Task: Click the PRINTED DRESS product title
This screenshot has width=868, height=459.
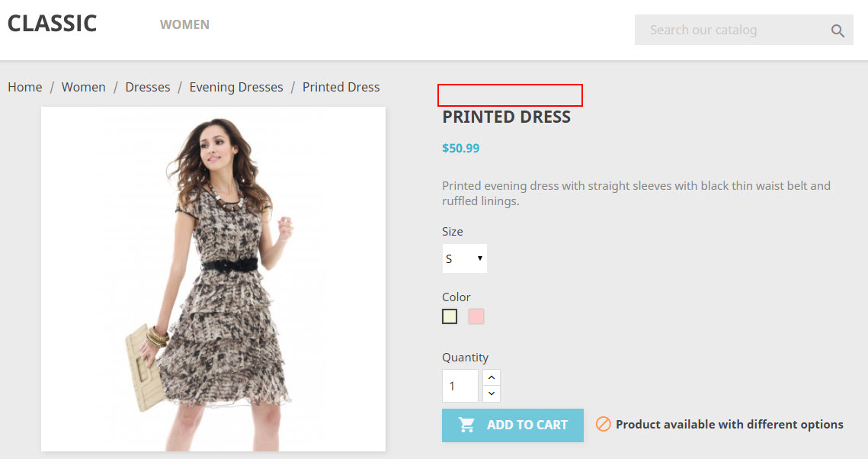Action: [507, 117]
